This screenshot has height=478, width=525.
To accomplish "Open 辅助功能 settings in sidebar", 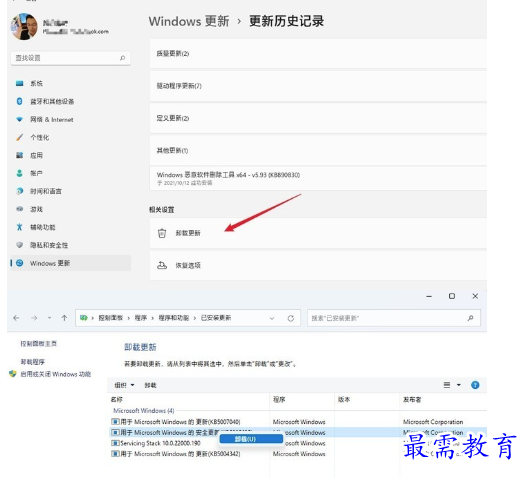I will tap(43, 227).
